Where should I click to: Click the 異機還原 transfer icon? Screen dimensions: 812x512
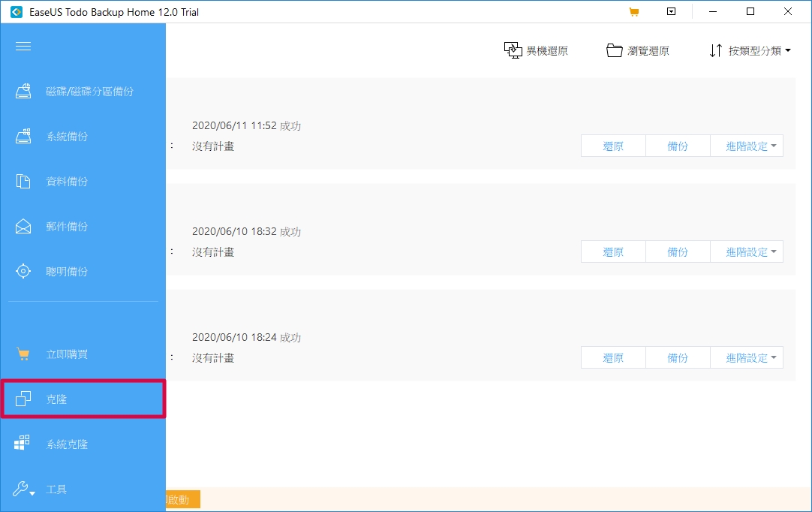click(x=513, y=50)
